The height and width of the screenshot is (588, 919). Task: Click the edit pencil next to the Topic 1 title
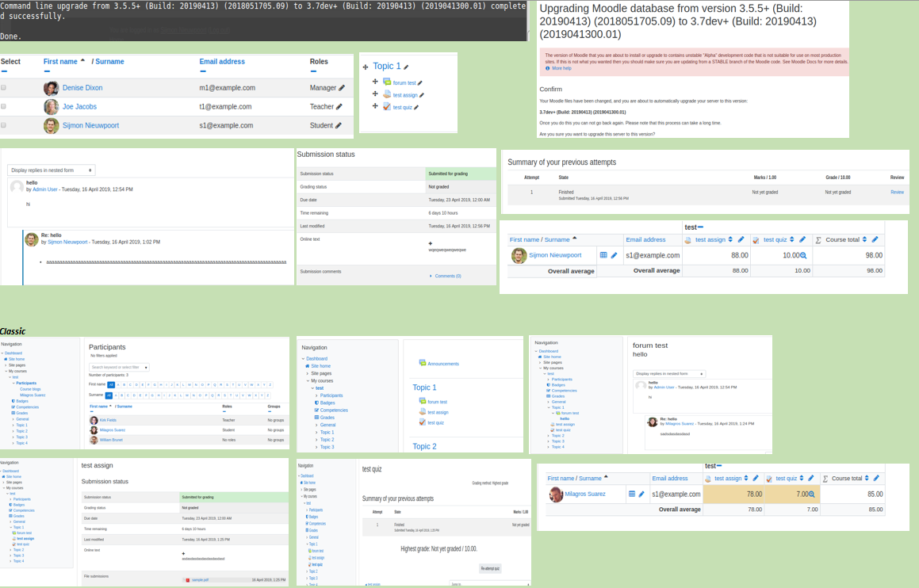pyautogui.click(x=406, y=67)
